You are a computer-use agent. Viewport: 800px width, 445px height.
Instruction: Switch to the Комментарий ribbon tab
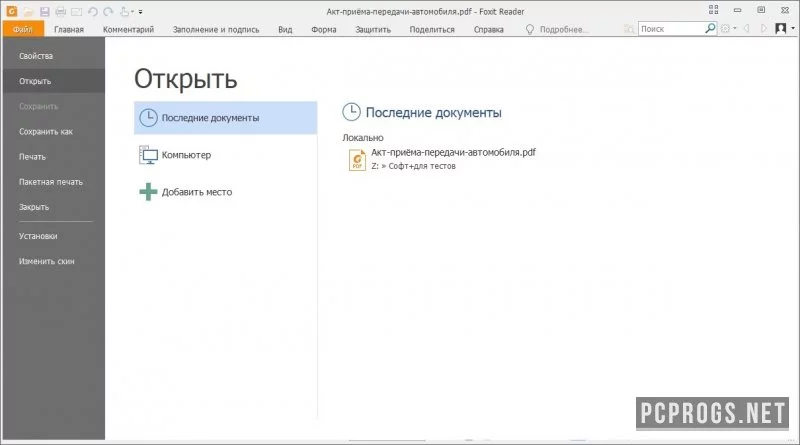pos(129,30)
